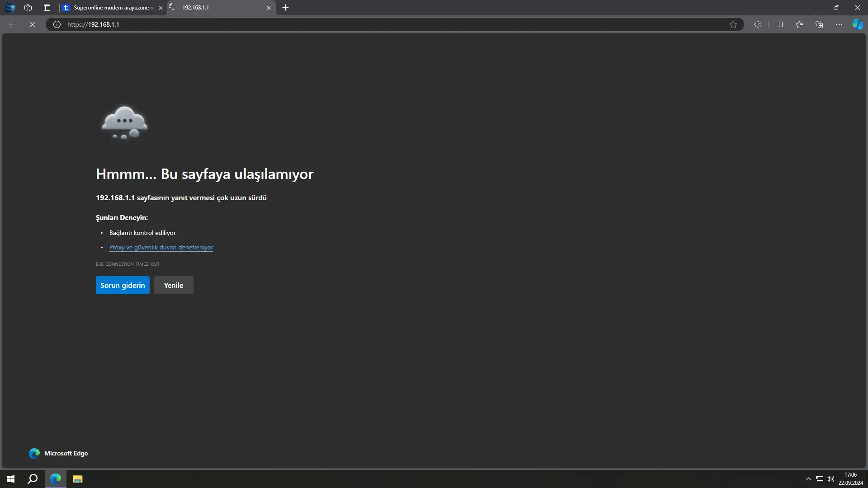
Task: Open Windows search in taskbar
Action: click(x=33, y=479)
